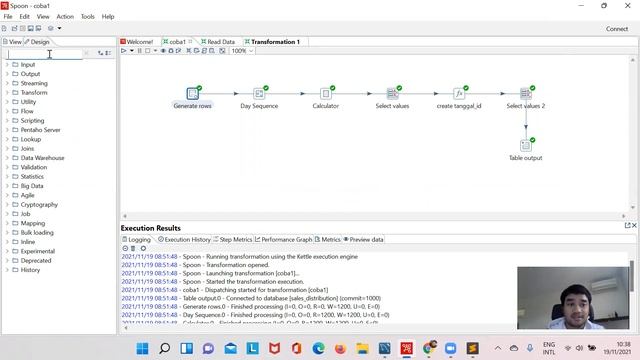
Task: Close the Execution Results panel
Action: 634,225
